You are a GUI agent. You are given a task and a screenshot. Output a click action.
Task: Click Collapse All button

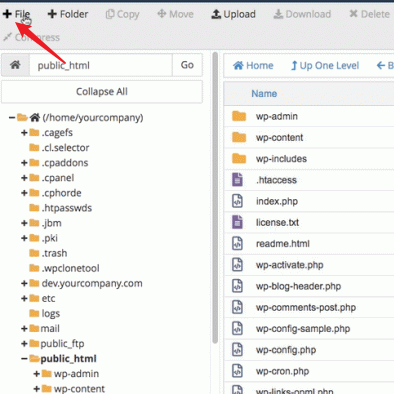[x=102, y=91]
